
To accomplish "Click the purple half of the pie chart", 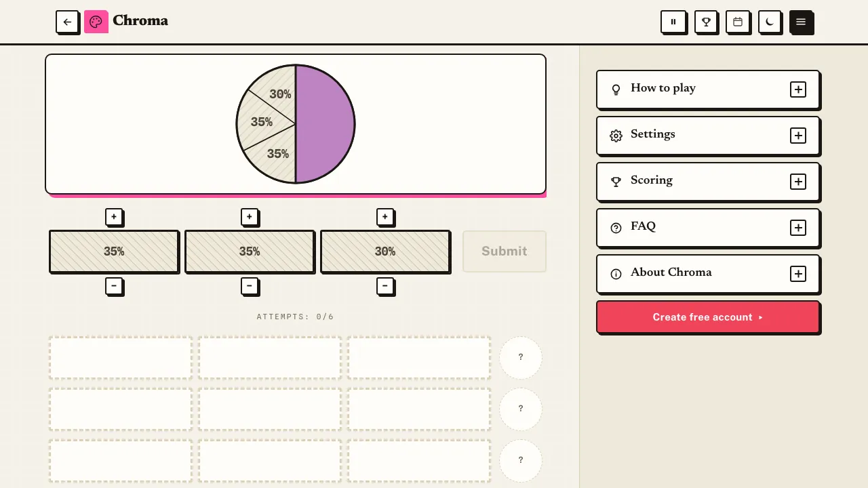I will 325,124.
